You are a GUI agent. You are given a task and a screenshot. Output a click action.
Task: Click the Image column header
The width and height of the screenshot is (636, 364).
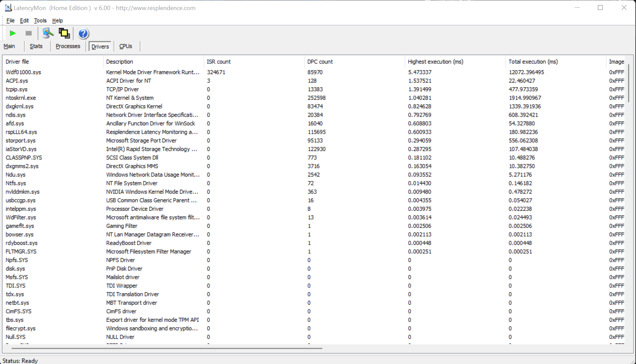[616, 62]
